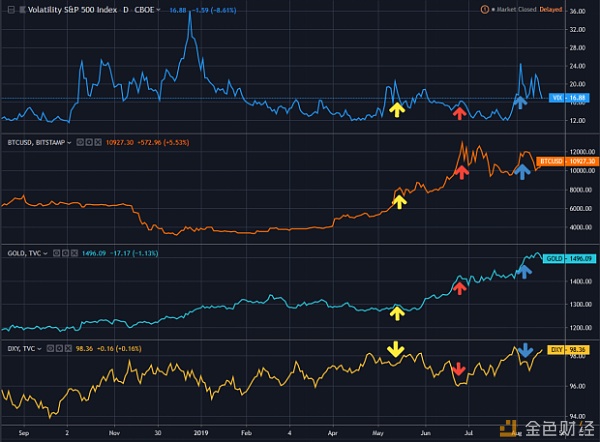Expand the DXY, TVC dropdown arrow

click(39, 349)
